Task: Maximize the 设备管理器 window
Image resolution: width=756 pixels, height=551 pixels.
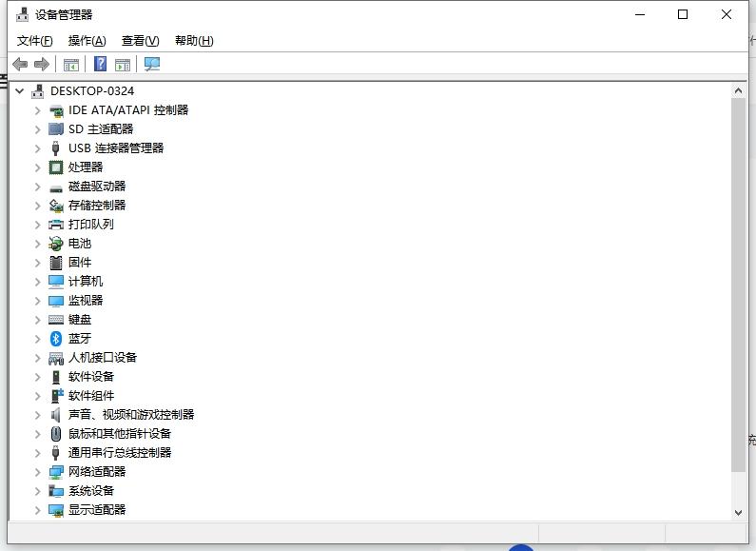Action: [683, 14]
